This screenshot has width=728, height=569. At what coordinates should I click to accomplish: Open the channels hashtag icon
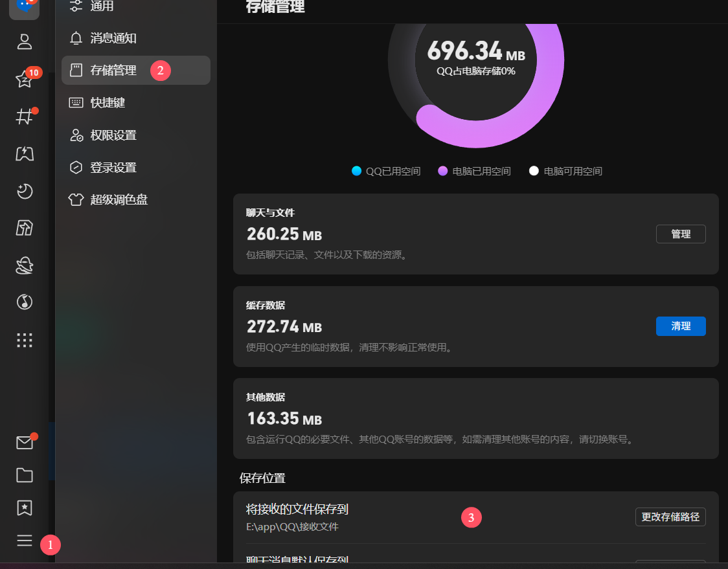(24, 116)
